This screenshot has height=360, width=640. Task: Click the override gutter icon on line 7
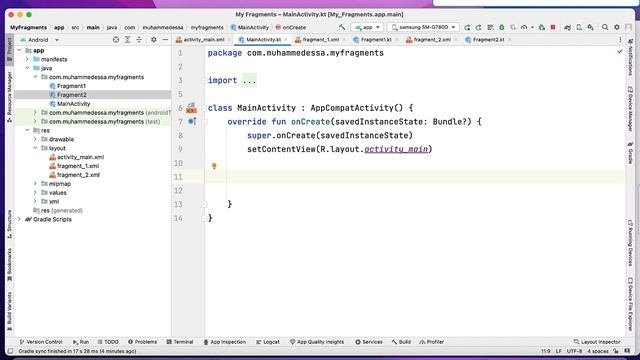point(192,121)
